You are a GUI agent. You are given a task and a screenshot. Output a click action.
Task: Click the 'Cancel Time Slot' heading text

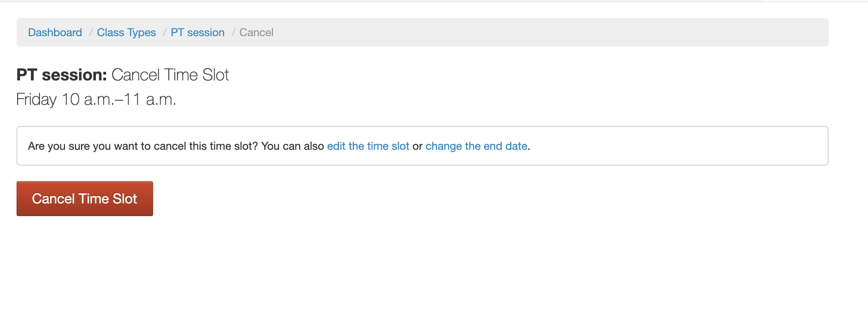170,75
